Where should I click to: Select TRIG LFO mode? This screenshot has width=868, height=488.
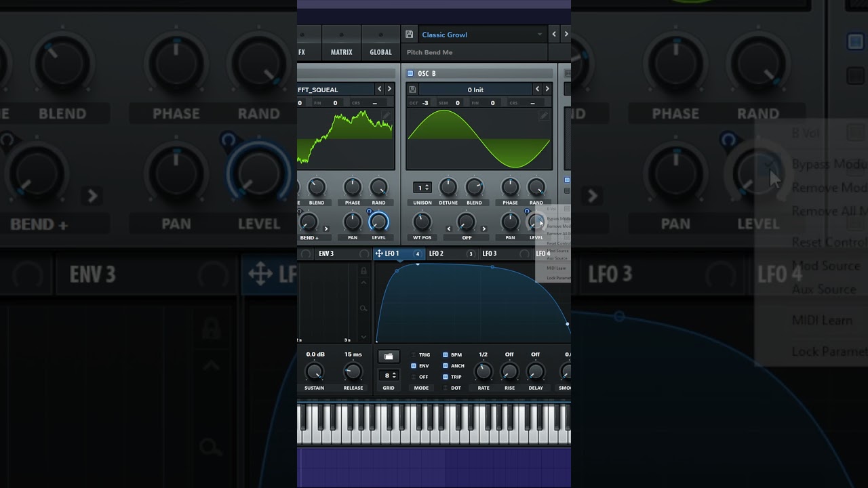(420, 354)
